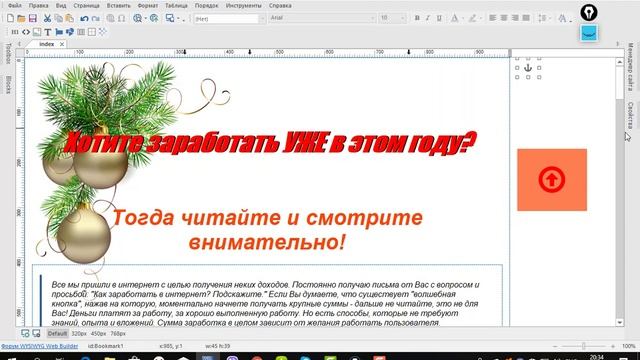Undo the last action
Viewport: 640px width, 360px height.
pyautogui.click(x=84, y=18)
